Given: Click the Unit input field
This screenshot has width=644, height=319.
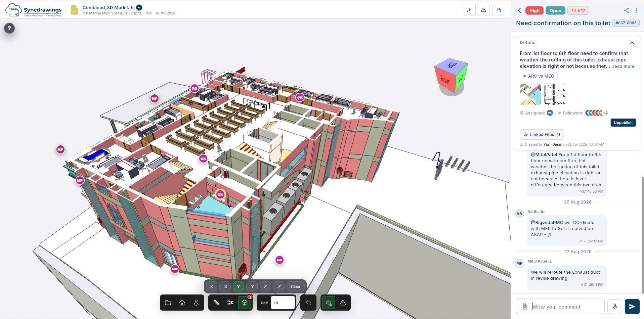Looking at the screenshot, I should tap(283, 303).
